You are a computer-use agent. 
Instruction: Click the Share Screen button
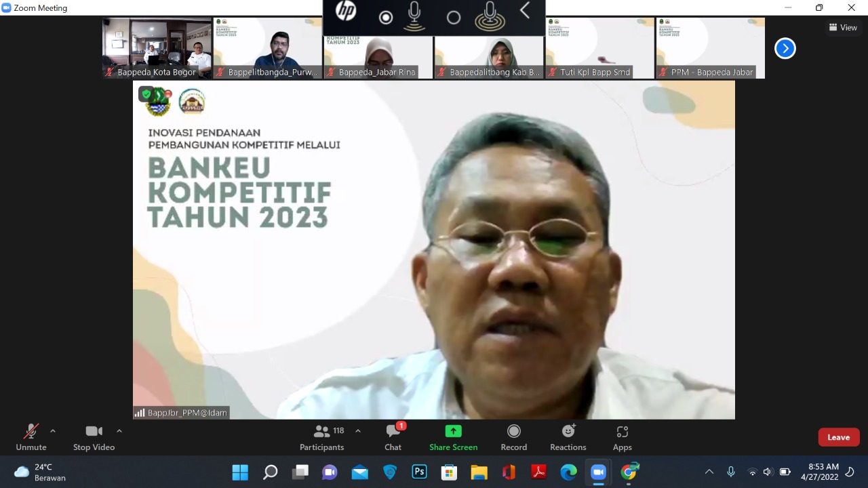pyautogui.click(x=453, y=436)
